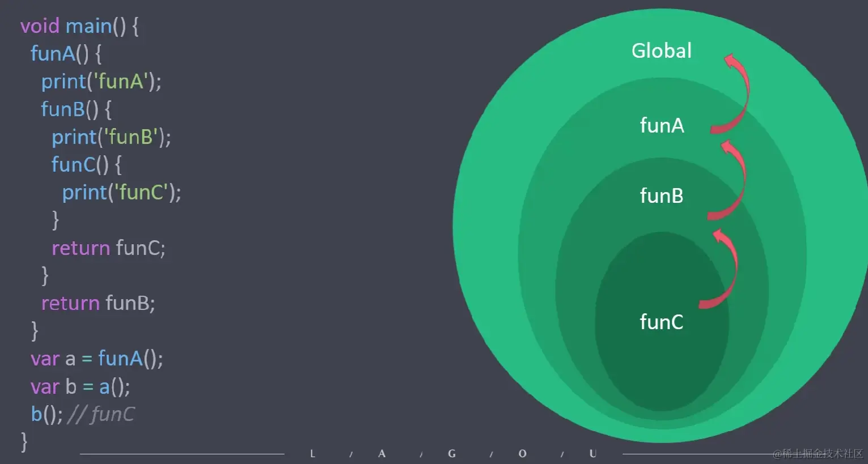Select the 'funC() {' declaration line
The image size is (868, 464).
[87, 164]
